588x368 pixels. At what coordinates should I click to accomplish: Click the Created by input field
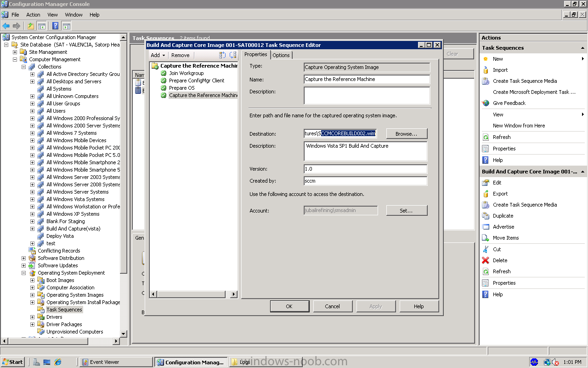(x=366, y=181)
